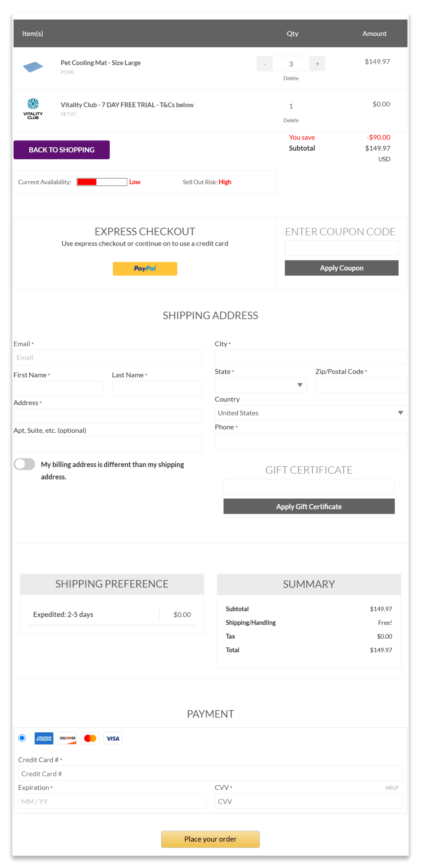
Task: Click the Current Availability red bar
Action: tap(102, 182)
